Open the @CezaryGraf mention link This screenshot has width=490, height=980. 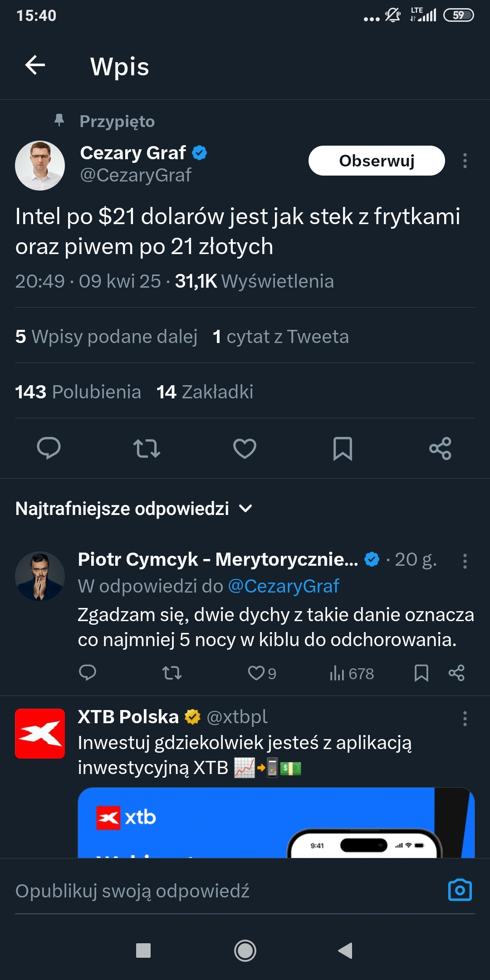click(x=283, y=586)
